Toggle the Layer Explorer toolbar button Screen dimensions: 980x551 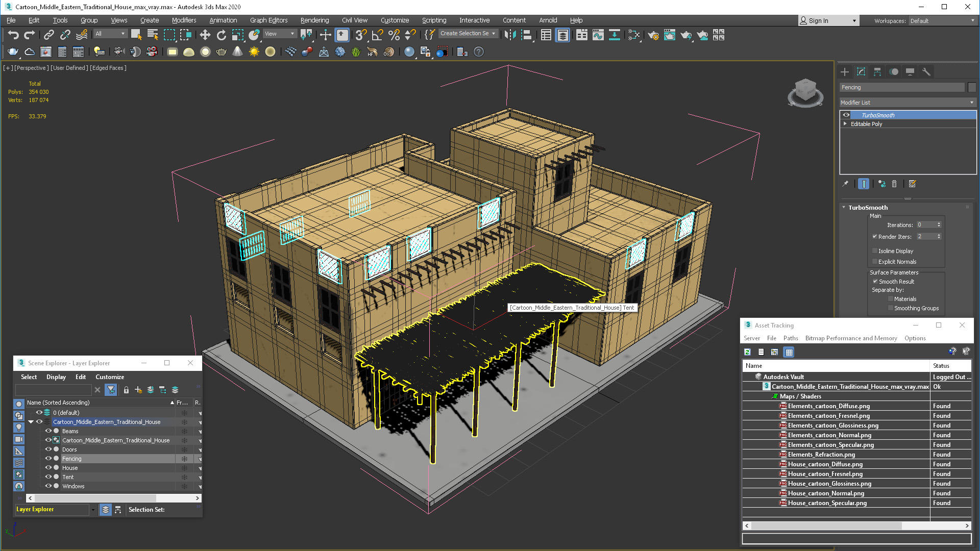562,35
